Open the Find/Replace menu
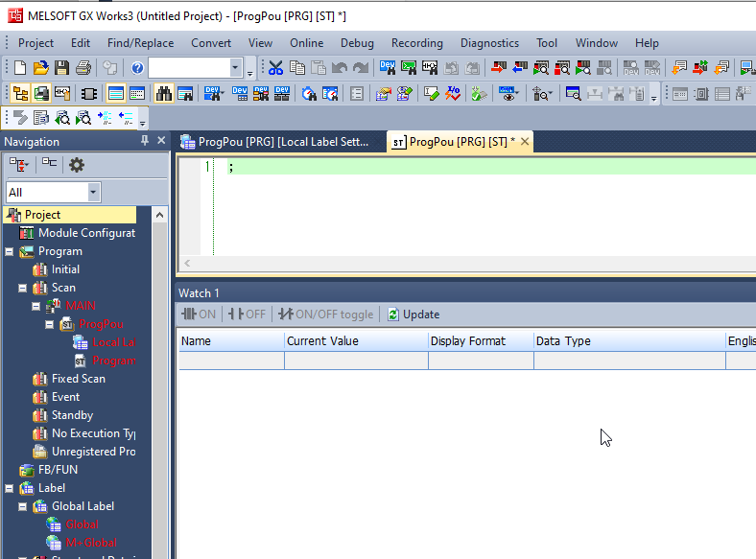 tap(140, 43)
